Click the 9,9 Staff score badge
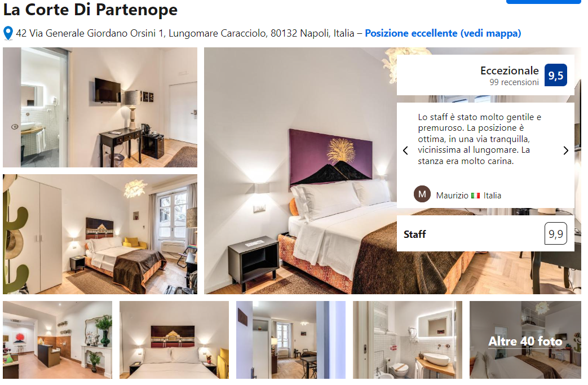The height and width of the screenshot is (385, 588). [555, 234]
